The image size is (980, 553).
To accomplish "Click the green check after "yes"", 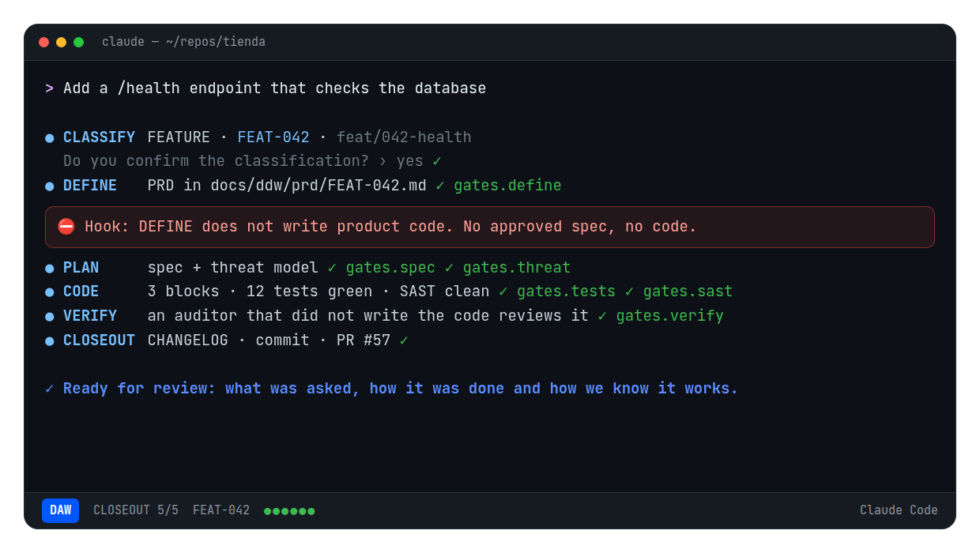I will point(437,161).
